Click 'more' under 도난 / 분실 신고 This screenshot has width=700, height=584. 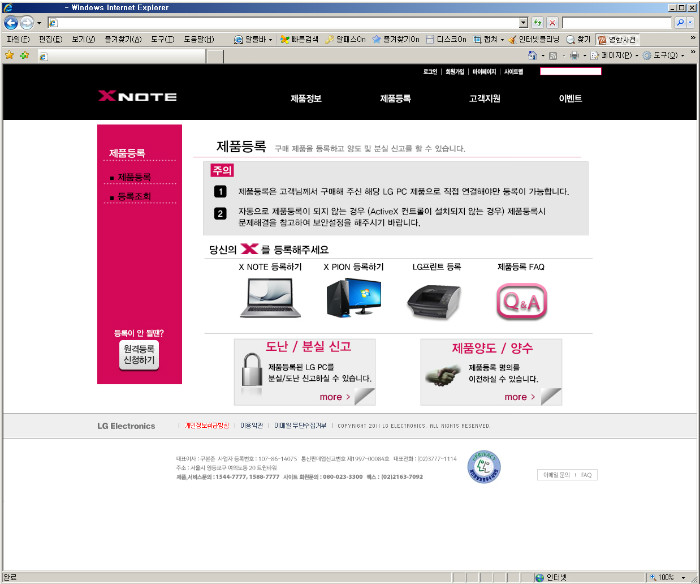[x=332, y=397]
